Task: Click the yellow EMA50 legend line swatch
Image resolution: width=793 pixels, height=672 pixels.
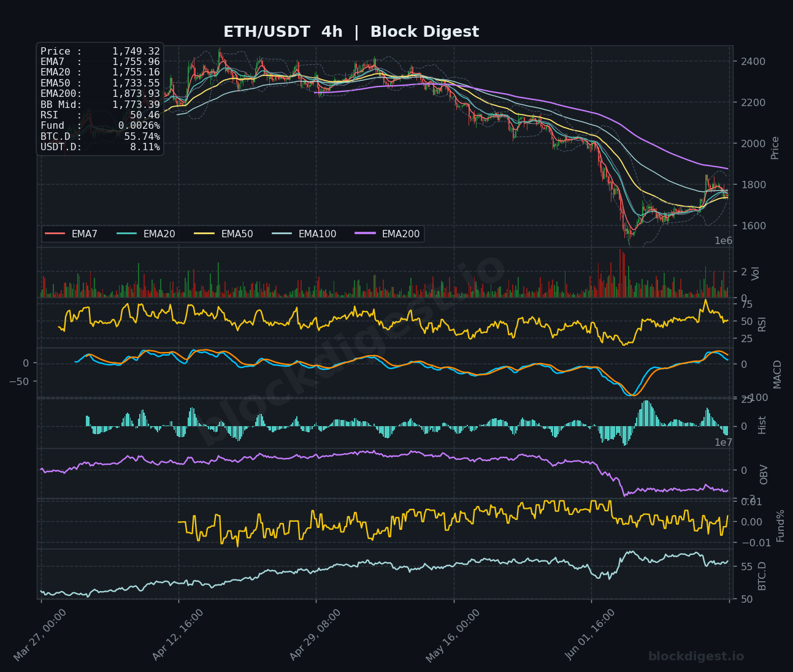Action: coord(204,234)
